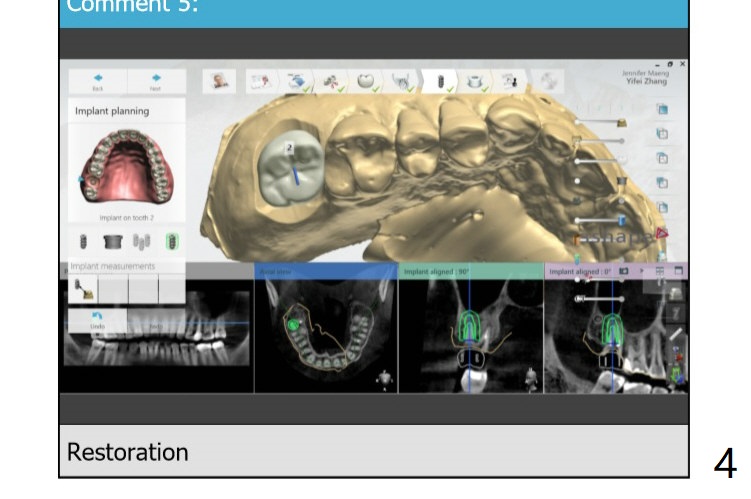This screenshot has width=751, height=499.
Task: Click the implant measurement tool icon
Action: 83,288
